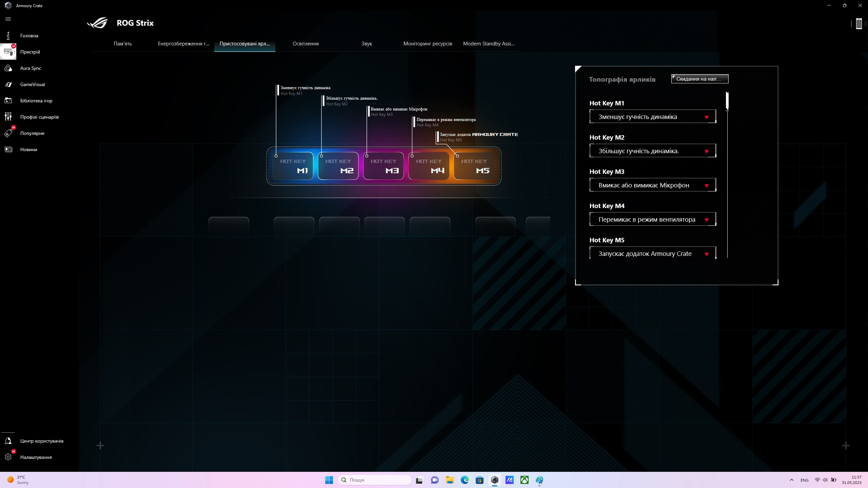
Task: Open Центр користувачів user center icon
Action: (x=8, y=441)
